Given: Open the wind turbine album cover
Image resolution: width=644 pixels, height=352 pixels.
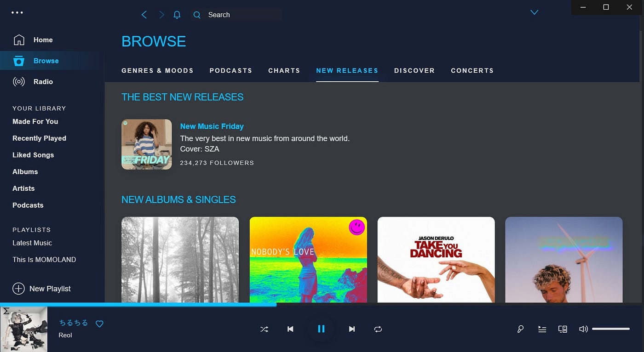Looking at the screenshot, I should (x=564, y=260).
